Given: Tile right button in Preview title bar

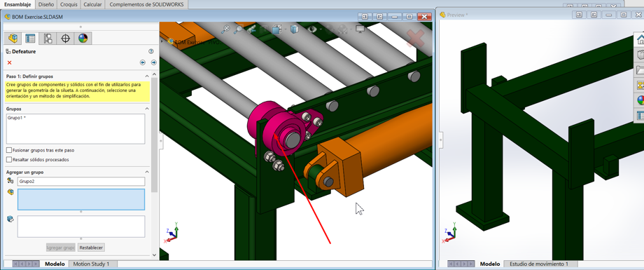Looking at the screenshot, I should click(594, 15).
